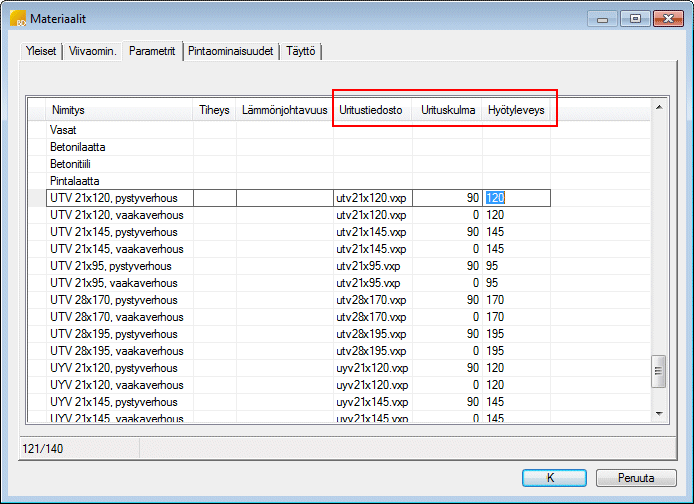Go to the Täyttö tab
This screenshot has width=694, height=504.
coord(300,52)
